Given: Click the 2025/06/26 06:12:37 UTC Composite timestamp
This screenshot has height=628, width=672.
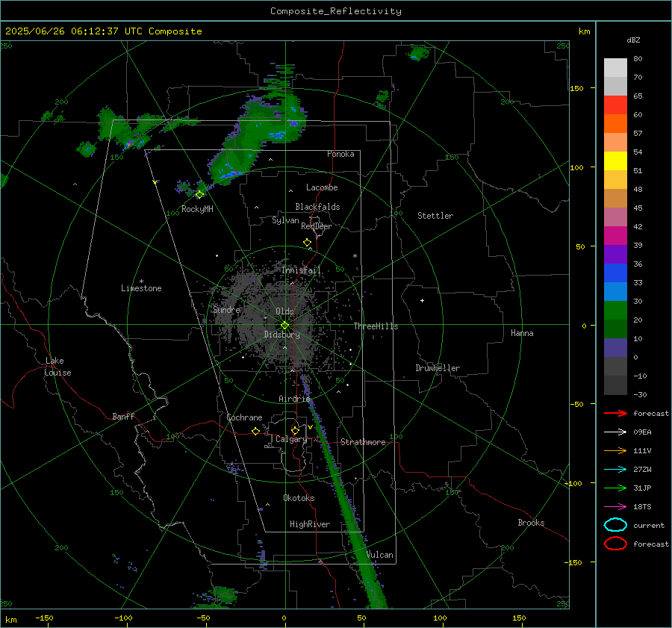Looking at the screenshot, I should [103, 31].
